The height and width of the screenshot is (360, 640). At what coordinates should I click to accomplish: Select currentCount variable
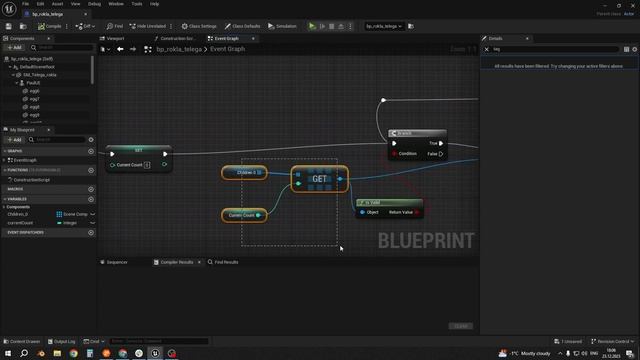click(20, 223)
